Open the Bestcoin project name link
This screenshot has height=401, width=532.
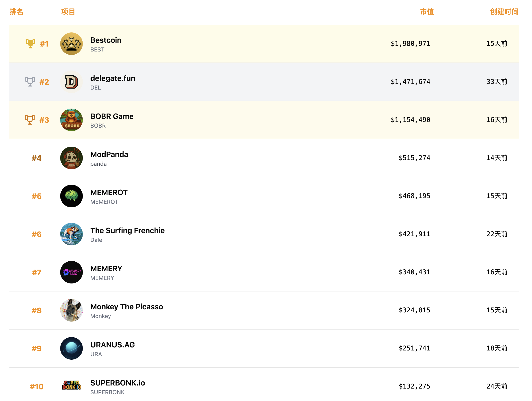[x=106, y=40]
